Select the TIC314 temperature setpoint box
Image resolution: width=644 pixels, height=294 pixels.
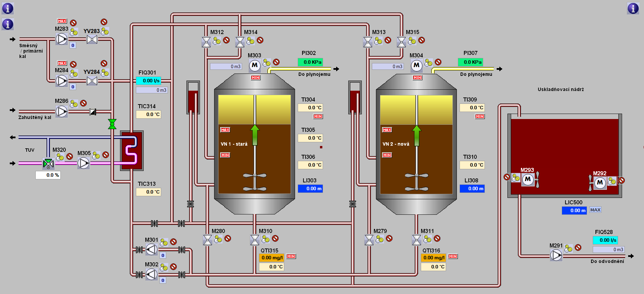click(x=148, y=115)
